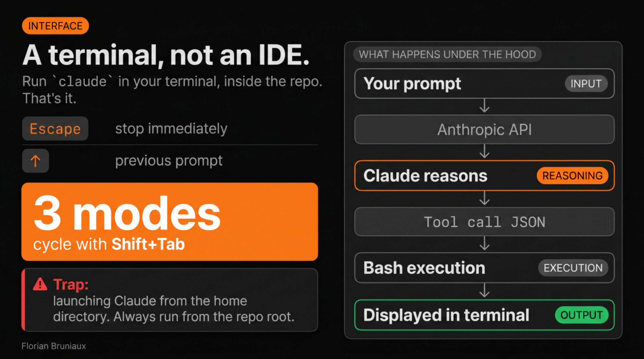Click 'WHAT HAPPENS UNDER THE HOOD' label

tap(447, 54)
